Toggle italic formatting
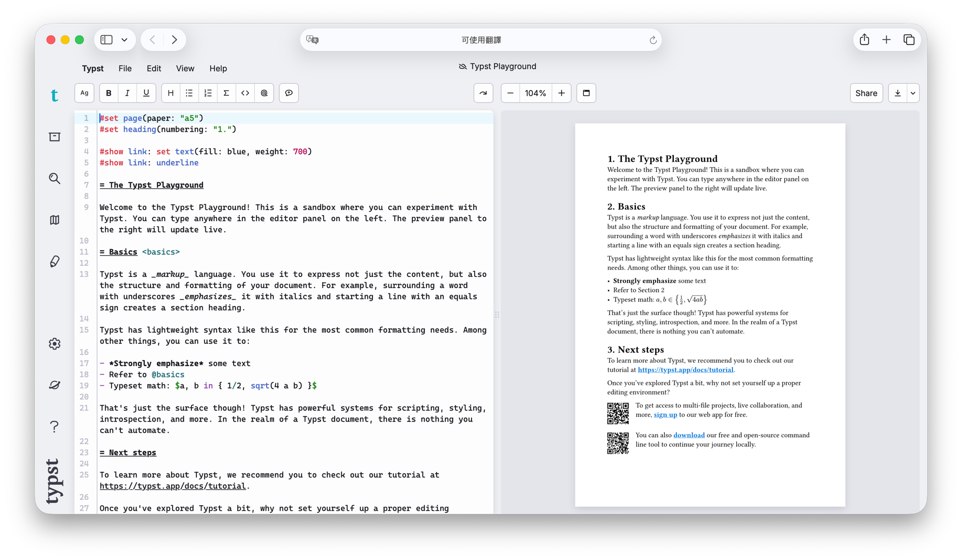Screen dimensions: 962x560 point(127,93)
